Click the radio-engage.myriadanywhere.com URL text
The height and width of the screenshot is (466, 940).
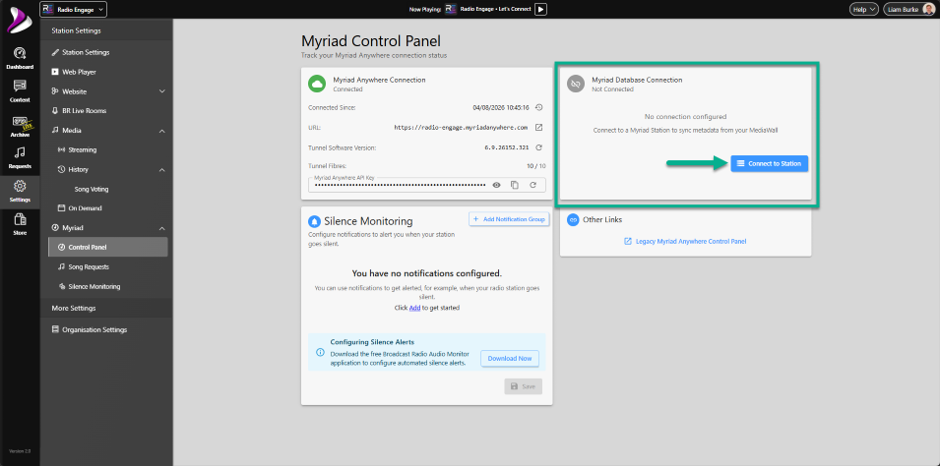pos(461,128)
